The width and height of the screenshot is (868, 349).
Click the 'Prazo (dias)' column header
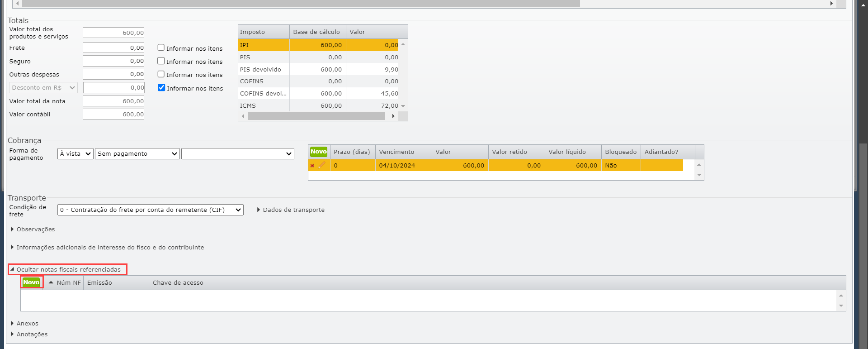point(353,152)
